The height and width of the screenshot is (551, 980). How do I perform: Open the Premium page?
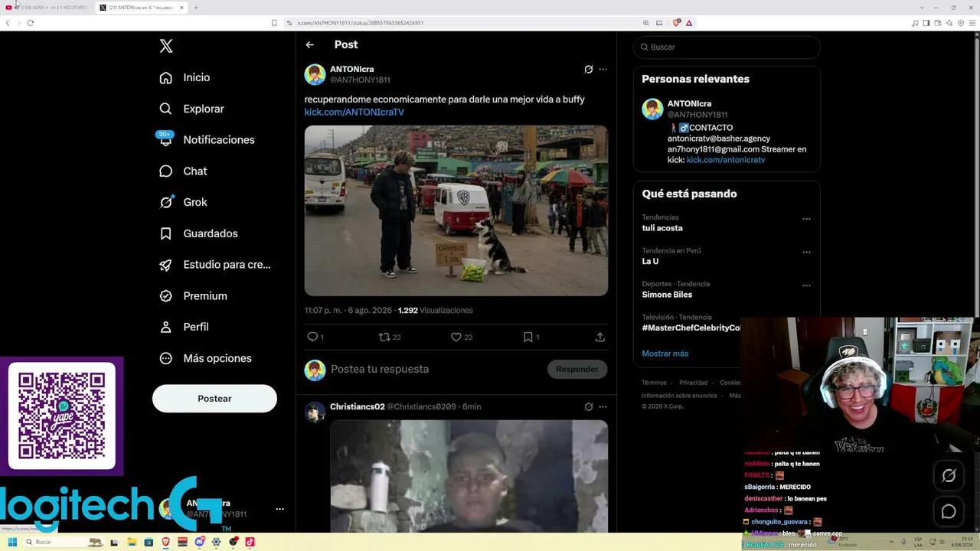[193, 295]
